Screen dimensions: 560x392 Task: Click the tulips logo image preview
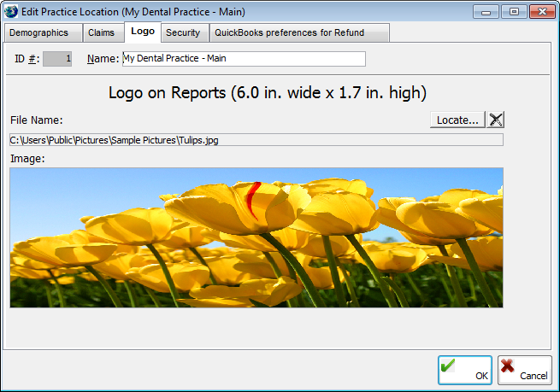click(x=256, y=237)
